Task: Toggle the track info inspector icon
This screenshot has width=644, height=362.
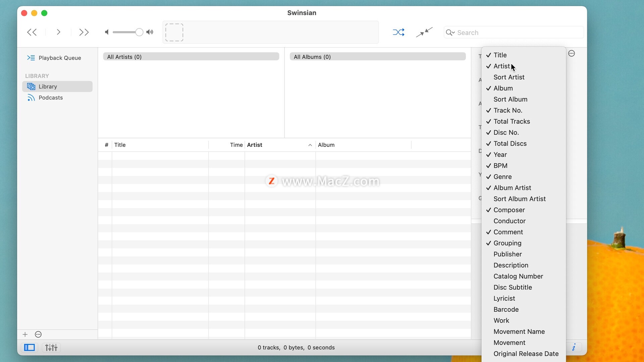Action: click(574, 347)
